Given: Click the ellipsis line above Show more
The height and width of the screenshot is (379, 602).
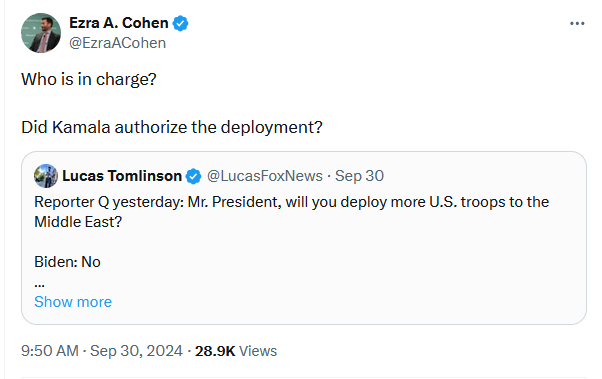Looking at the screenshot, I should point(40,285).
